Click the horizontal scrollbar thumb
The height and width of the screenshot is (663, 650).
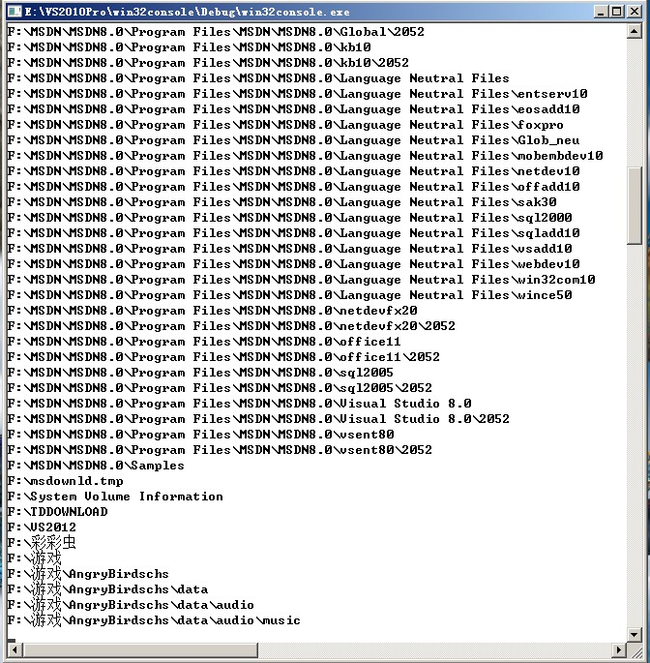coord(140,650)
